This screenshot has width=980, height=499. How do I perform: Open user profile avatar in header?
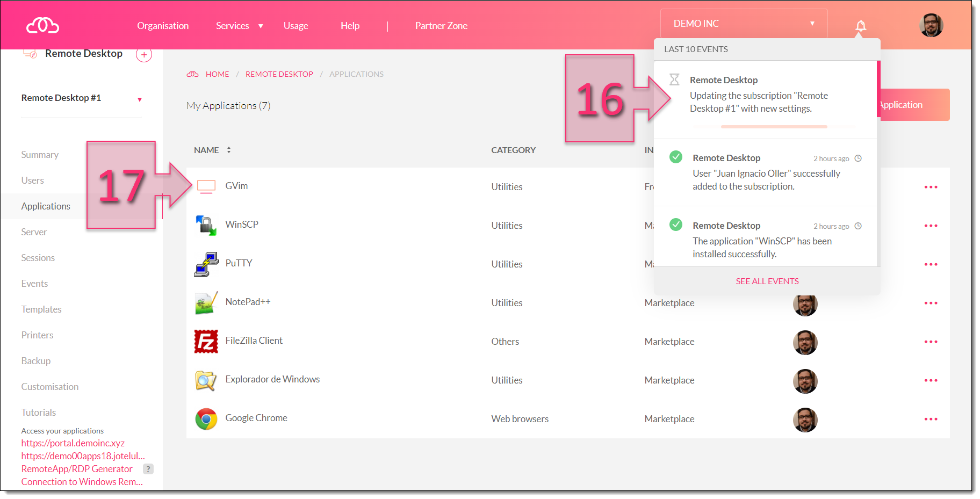pyautogui.click(x=931, y=25)
